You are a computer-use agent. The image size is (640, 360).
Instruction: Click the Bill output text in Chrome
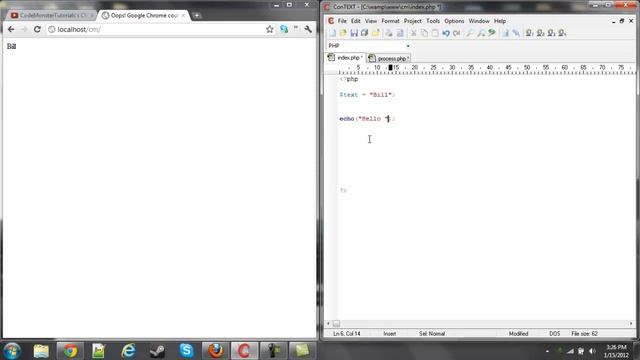(11, 47)
